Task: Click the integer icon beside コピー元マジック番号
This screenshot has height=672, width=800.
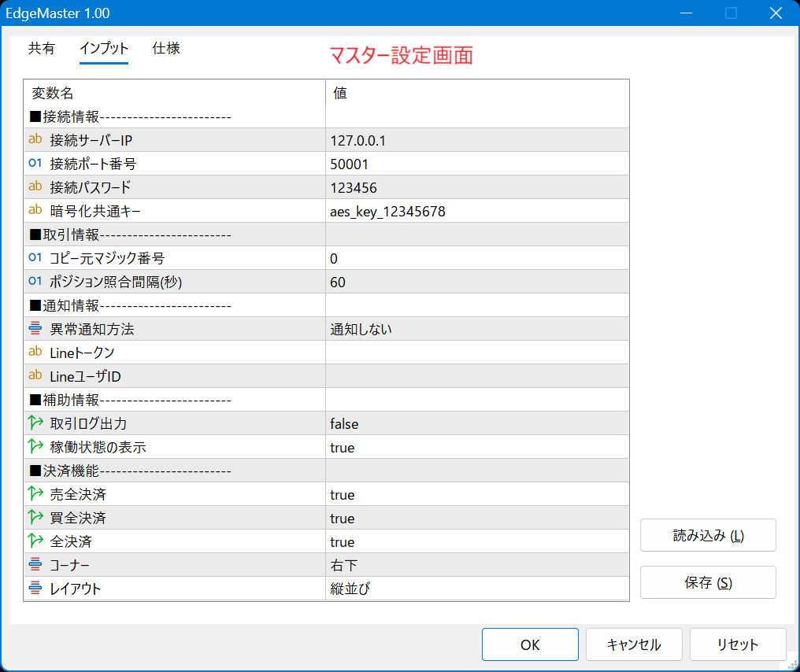Action: (35, 257)
